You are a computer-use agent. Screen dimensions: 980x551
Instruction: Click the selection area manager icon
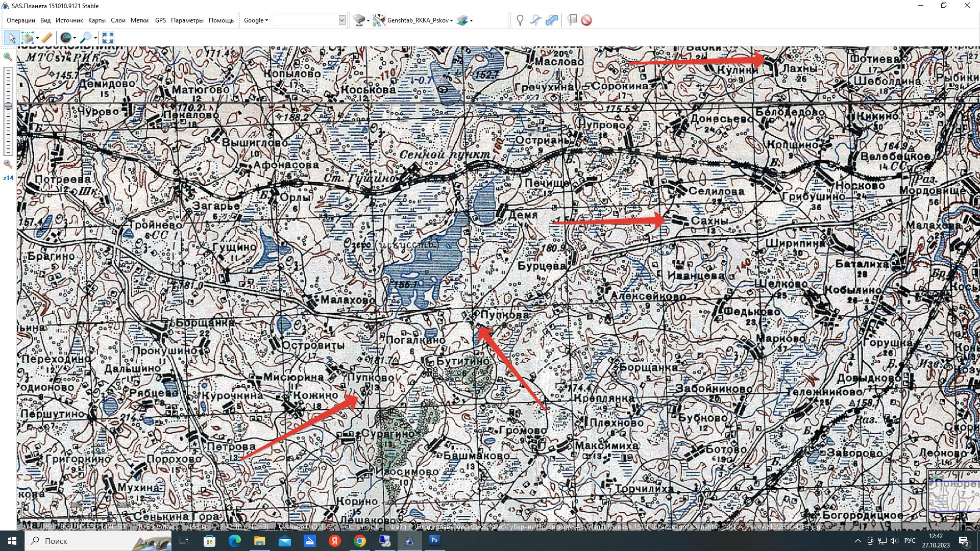pos(28,38)
